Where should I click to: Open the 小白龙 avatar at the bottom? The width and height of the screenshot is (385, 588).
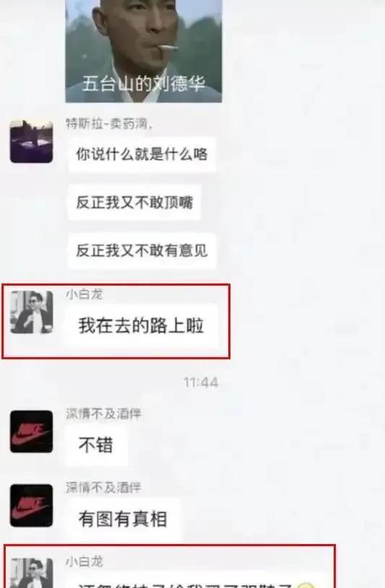[x=31, y=573]
